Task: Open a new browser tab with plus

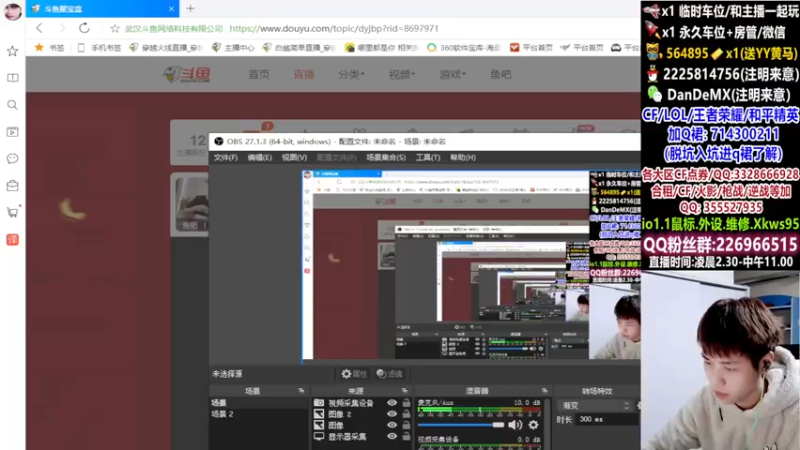Action: [190, 9]
